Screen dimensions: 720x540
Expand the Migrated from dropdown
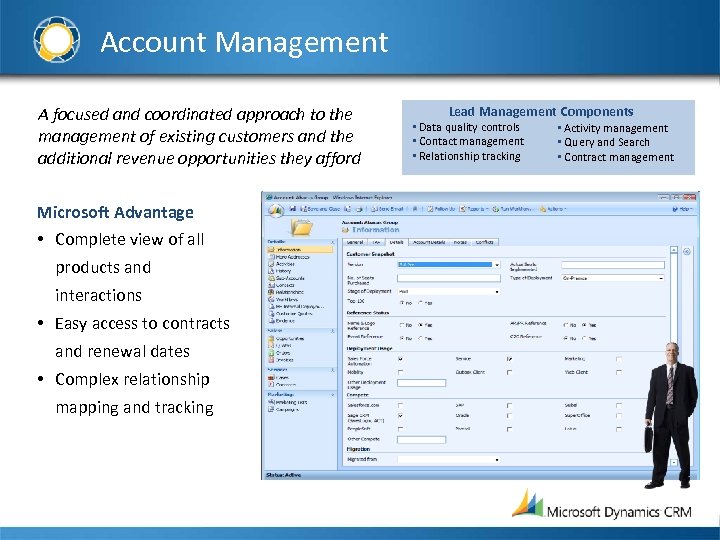coord(449,459)
